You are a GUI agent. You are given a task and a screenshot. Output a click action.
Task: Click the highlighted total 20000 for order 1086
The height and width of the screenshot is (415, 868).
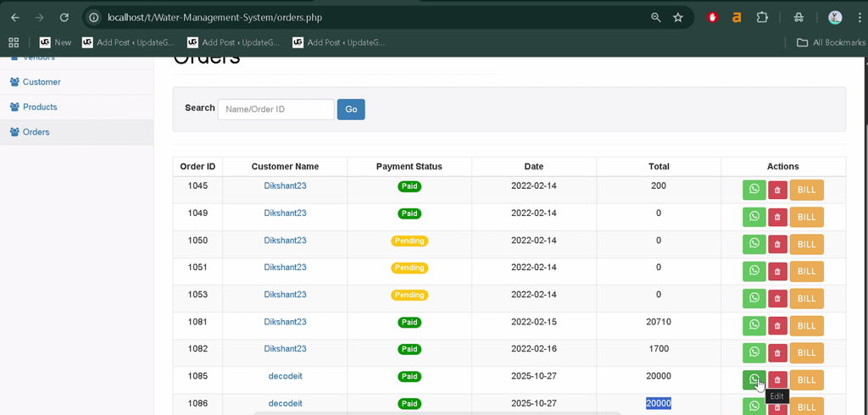point(659,403)
